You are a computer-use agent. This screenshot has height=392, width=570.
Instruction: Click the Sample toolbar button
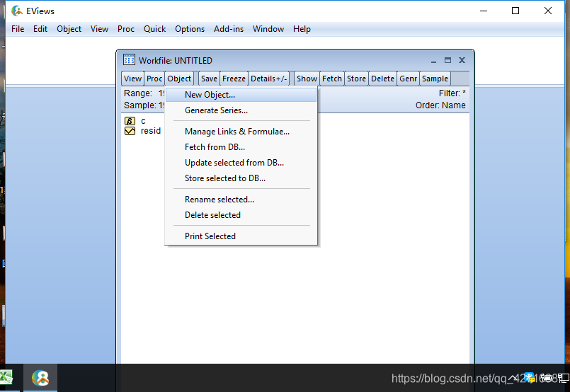[435, 79]
